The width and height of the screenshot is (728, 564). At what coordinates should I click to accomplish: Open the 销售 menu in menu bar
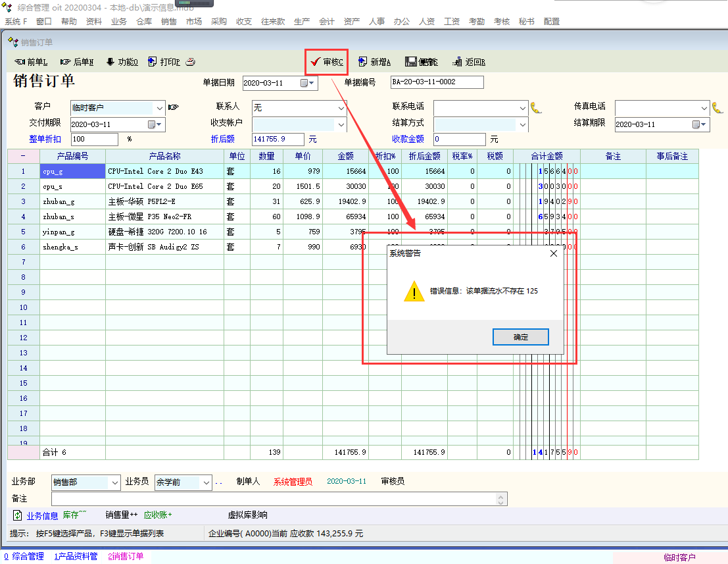(169, 21)
